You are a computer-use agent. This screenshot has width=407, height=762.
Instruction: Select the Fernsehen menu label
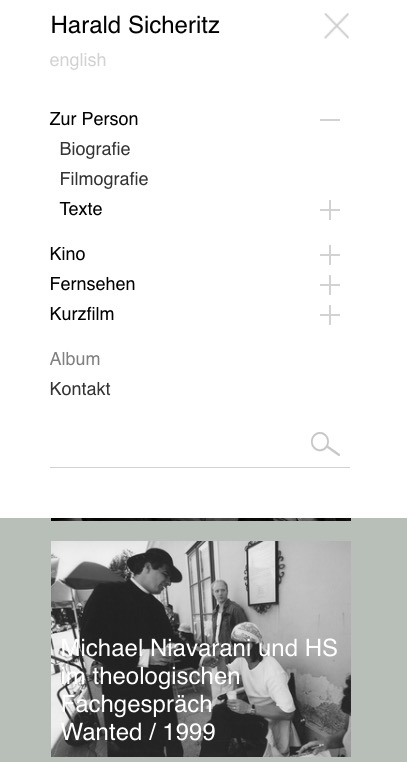point(92,284)
